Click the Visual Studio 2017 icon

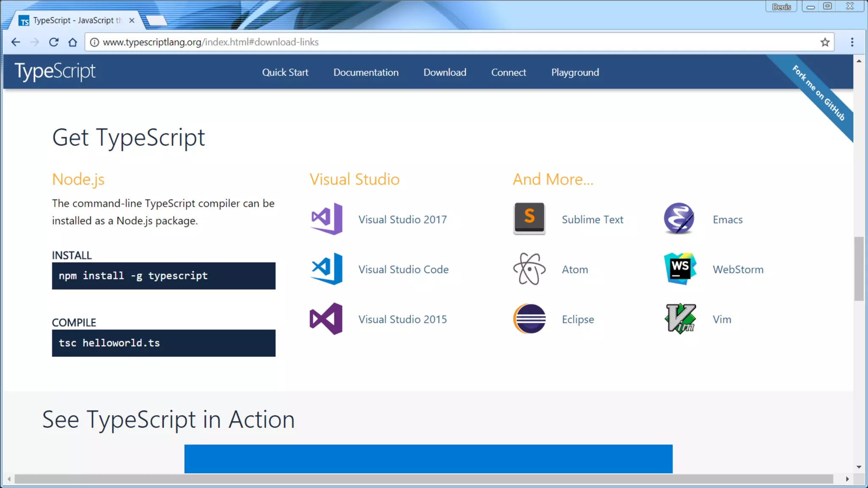326,219
